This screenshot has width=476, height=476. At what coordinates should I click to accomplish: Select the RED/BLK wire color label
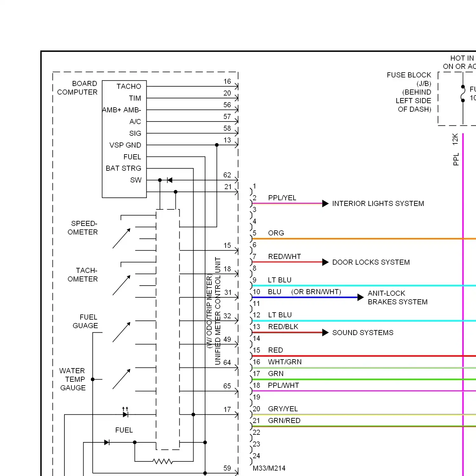[x=283, y=327]
